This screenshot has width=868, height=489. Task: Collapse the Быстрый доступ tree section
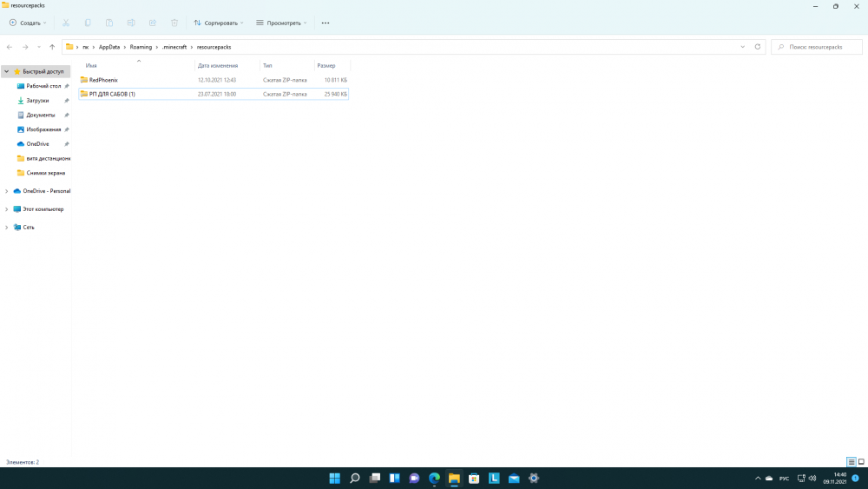(x=7, y=71)
